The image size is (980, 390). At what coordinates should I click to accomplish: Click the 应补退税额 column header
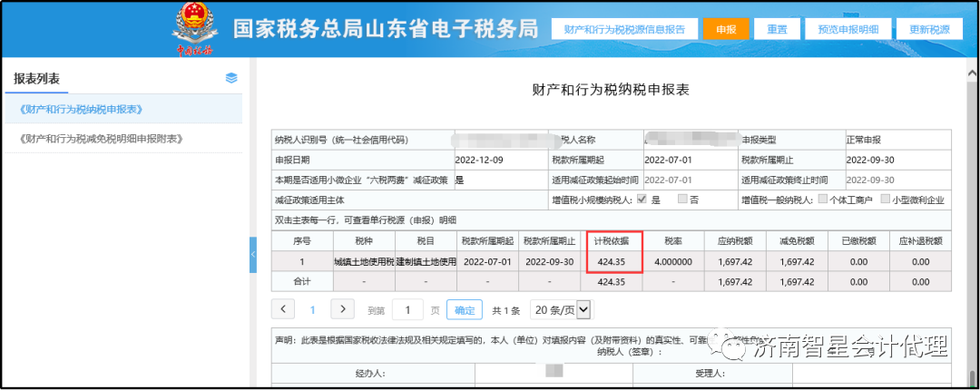(x=921, y=240)
